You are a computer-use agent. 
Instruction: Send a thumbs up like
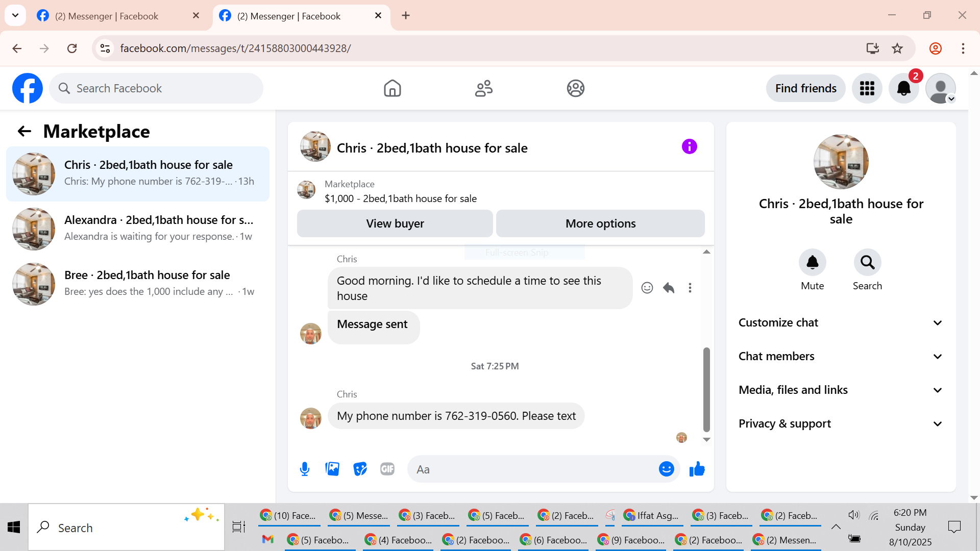click(697, 469)
